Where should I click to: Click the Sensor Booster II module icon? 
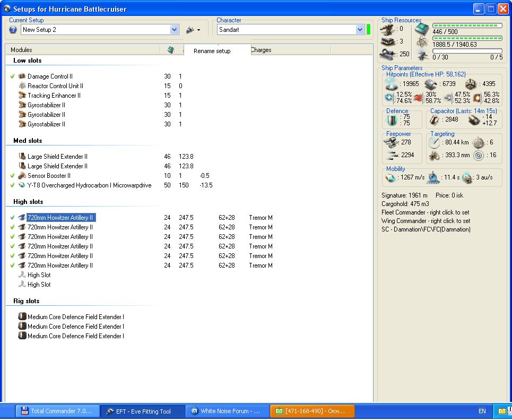22,176
